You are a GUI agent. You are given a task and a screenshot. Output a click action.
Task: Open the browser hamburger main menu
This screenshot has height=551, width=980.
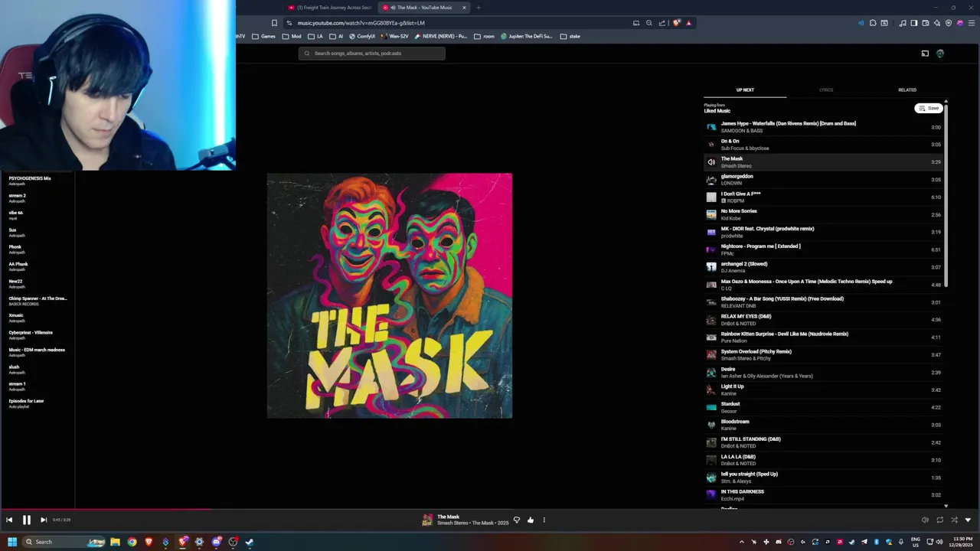click(x=971, y=23)
